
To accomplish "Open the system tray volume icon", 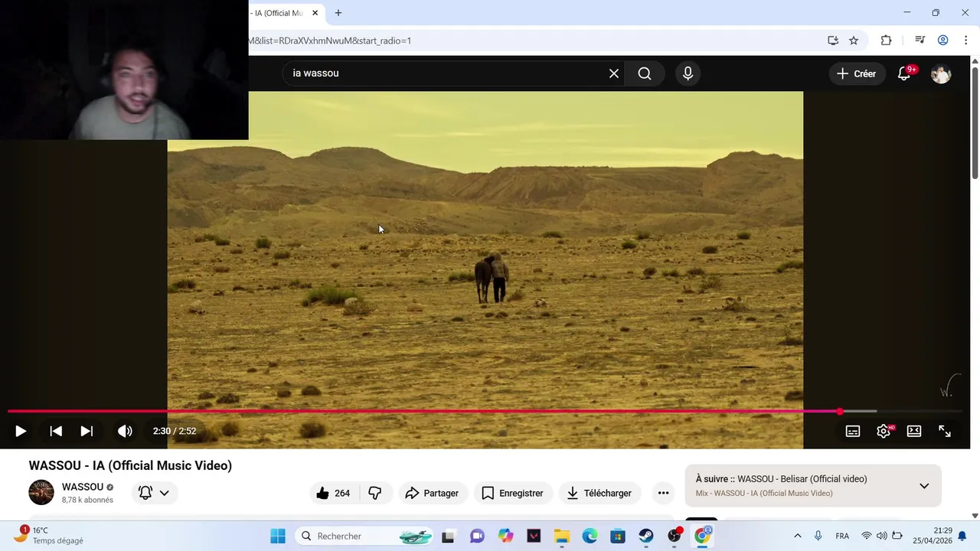I will click(x=881, y=536).
